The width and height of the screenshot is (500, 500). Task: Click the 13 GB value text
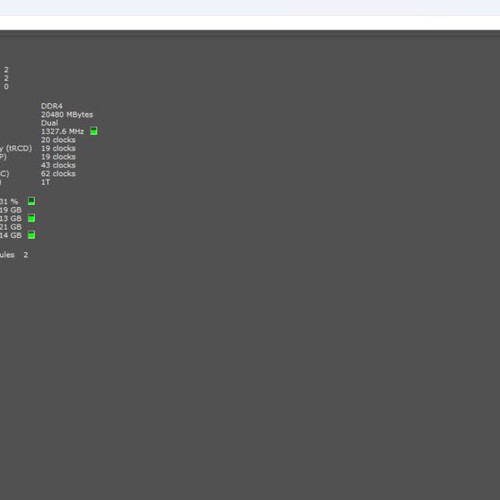(x=11, y=218)
